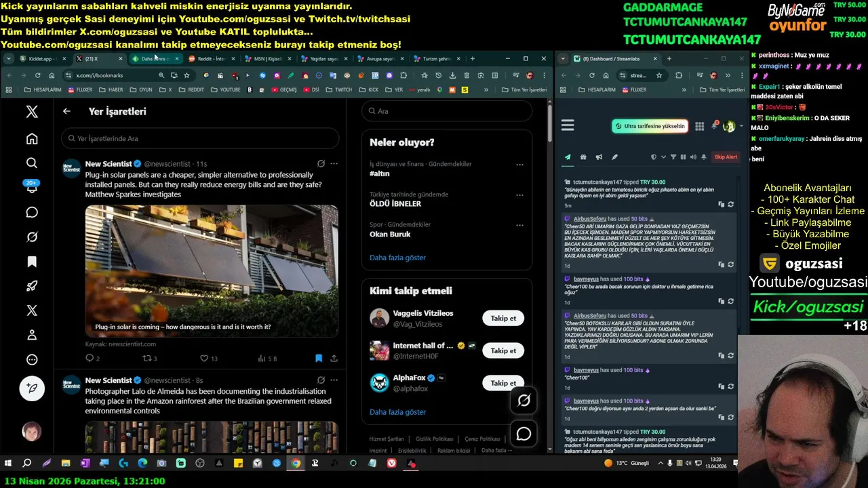Open the rocket icon in X sidebar
This screenshot has width=868, height=488.
(x=32, y=286)
